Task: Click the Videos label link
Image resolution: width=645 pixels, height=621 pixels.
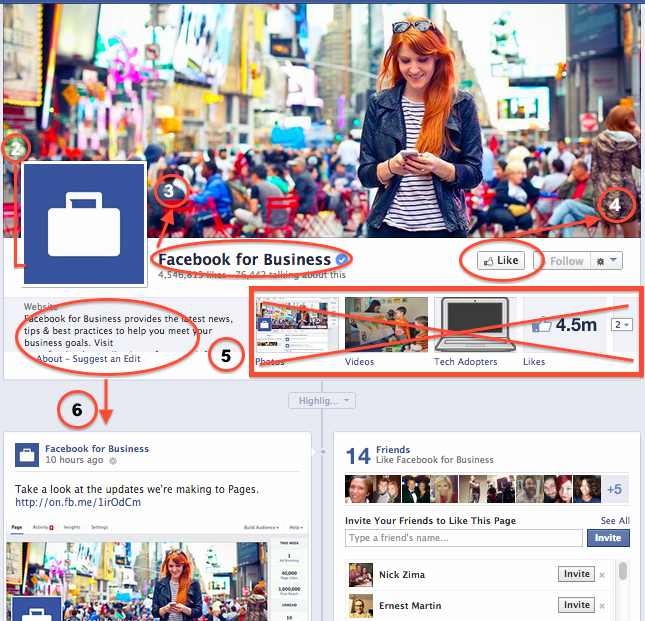Action: coord(359,362)
